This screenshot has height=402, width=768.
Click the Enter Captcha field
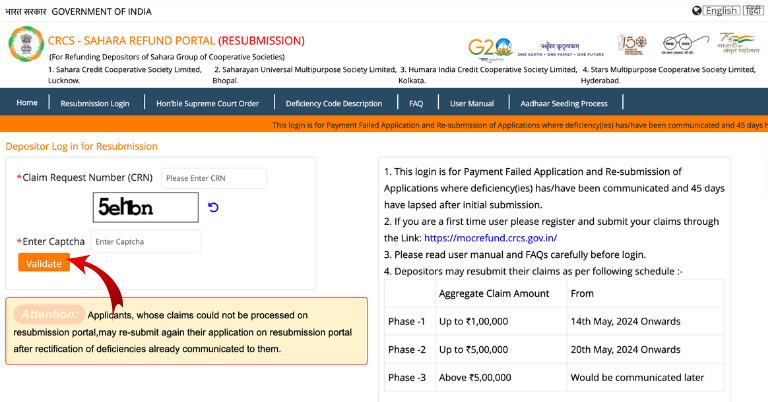pyautogui.click(x=146, y=241)
